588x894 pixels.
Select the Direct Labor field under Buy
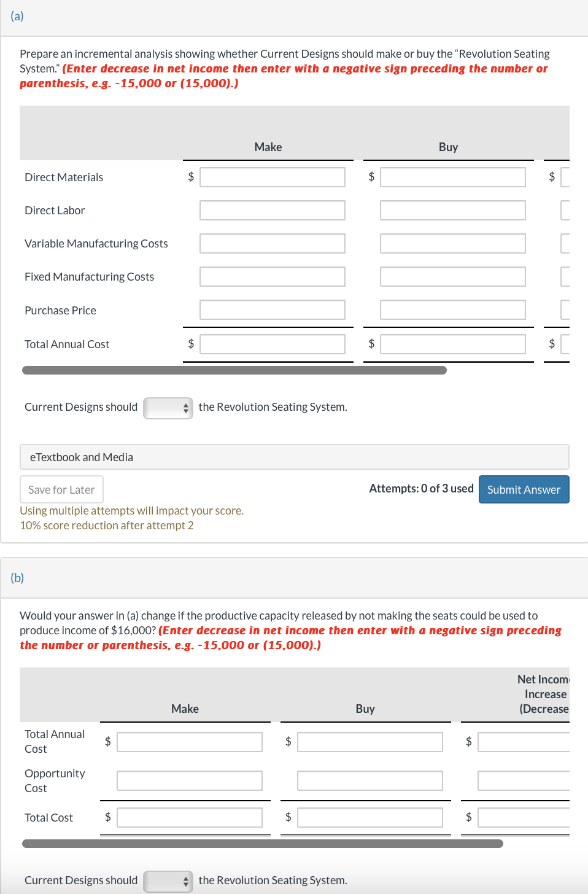(x=452, y=210)
